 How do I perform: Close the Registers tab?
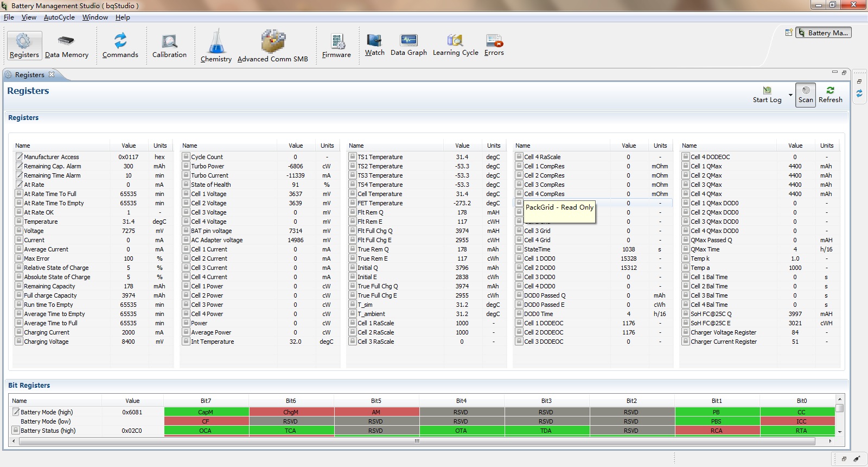52,74
